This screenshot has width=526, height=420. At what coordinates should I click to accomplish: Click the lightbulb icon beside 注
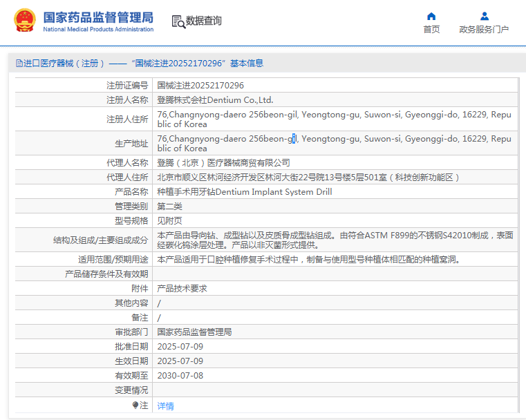[135, 405]
